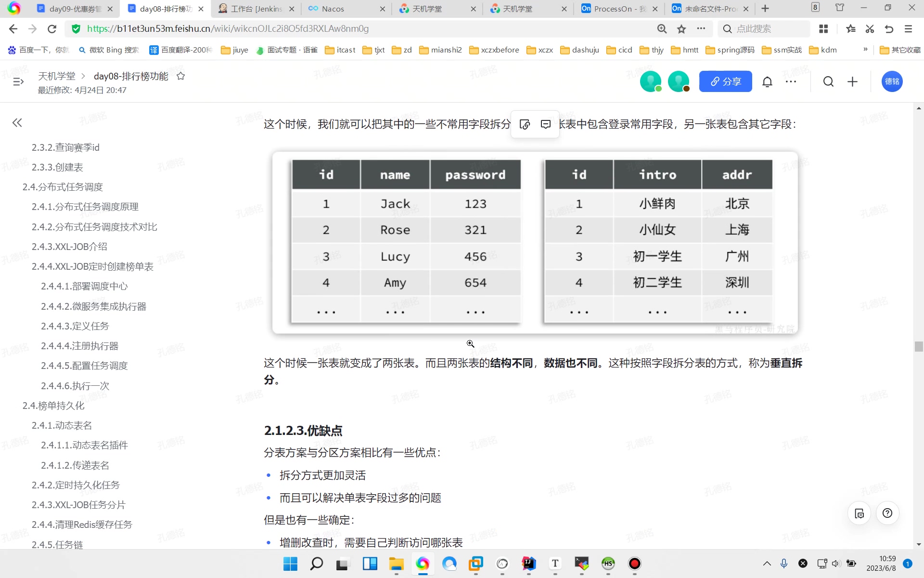Image resolution: width=924 pixels, height=578 pixels.
Task: Jump to 2.4.4.清理Redis缓存任务 in outline
Action: [82, 525]
